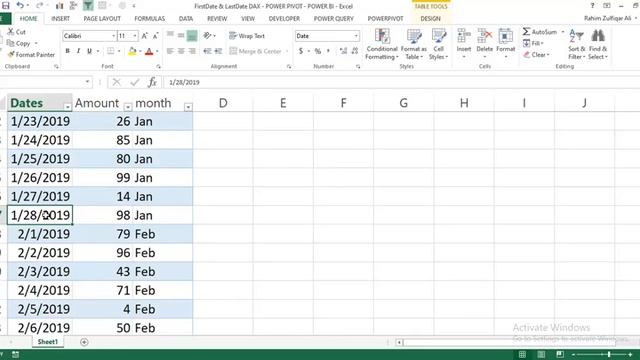Viewport: 640px width, 360px height.
Task: Increase font size with the larger A
Action: 144,36
